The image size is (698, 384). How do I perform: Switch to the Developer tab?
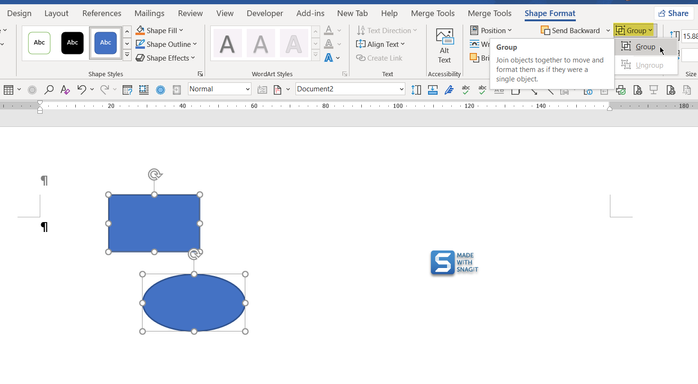click(x=265, y=13)
